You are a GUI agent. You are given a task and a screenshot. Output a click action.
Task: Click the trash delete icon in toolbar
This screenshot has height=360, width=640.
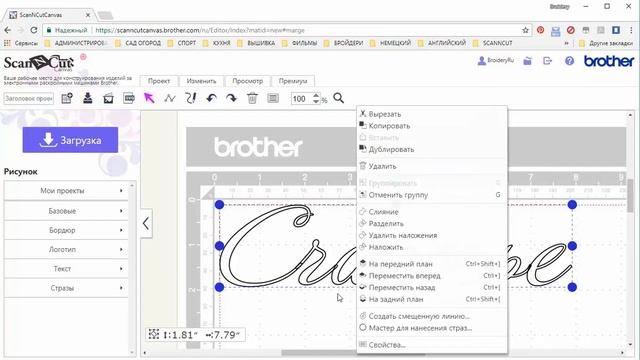pyautogui.click(x=252, y=98)
